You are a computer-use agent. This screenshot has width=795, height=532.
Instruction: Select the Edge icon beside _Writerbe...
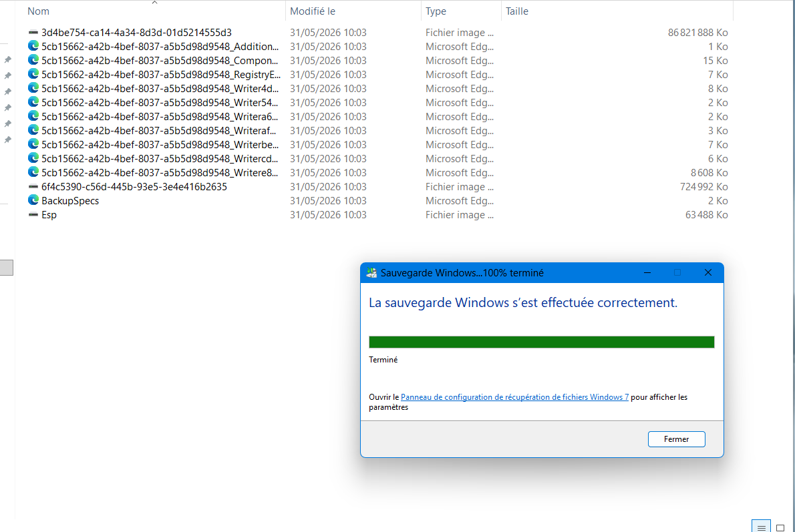33,144
